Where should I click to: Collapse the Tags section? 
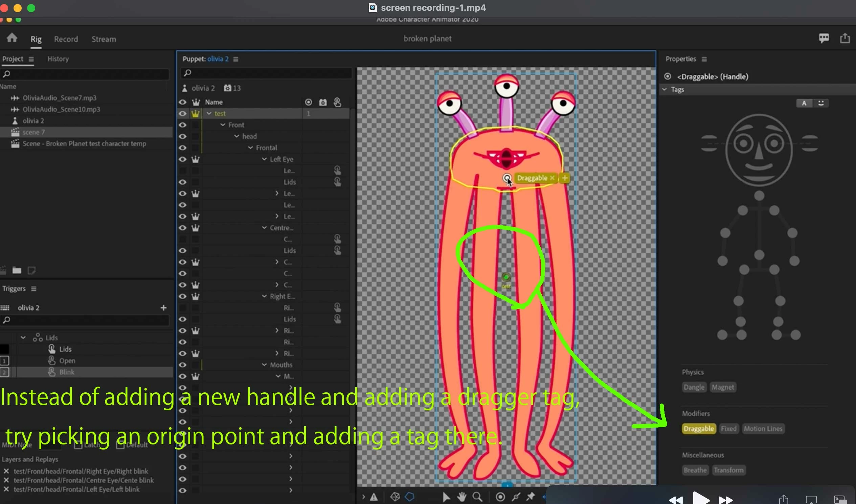pos(664,90)
